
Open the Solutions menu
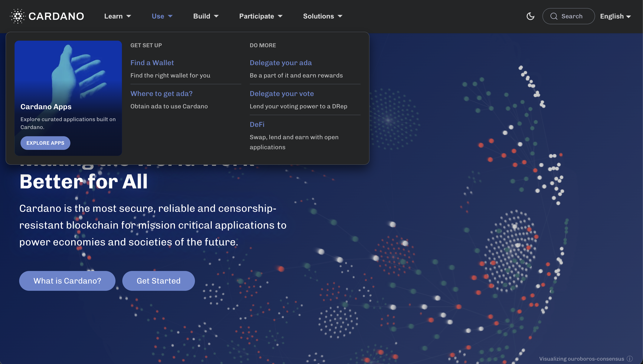[x=319, y=16]
